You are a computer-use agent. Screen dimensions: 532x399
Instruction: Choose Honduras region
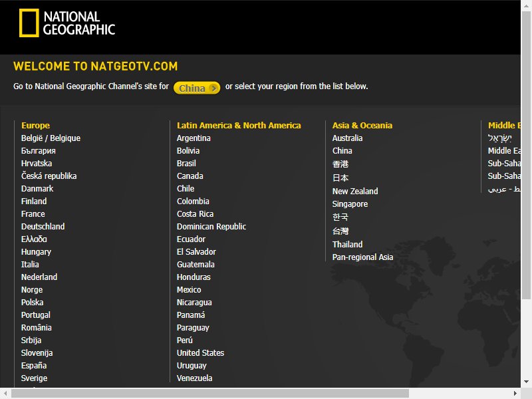point(194,277)
